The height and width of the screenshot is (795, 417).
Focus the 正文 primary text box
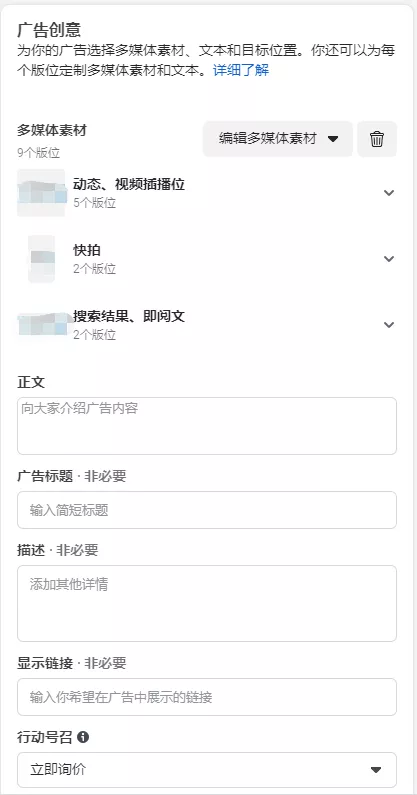point(207,426)
